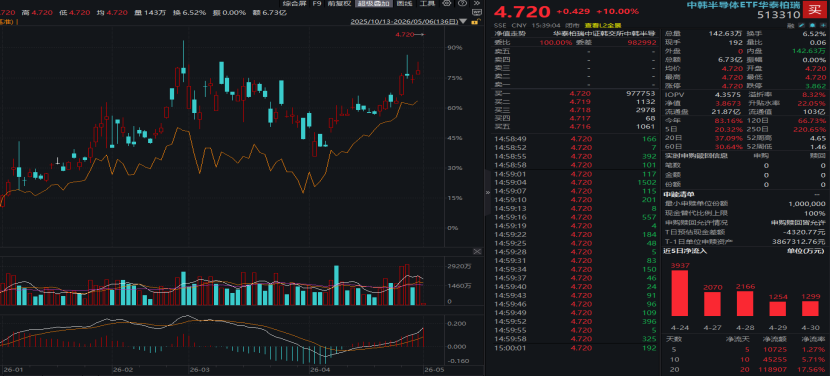830x376 pixels.
Task: Toggle the highlighted 超级叠加 overlay button
Action: (x=373, y=3)
